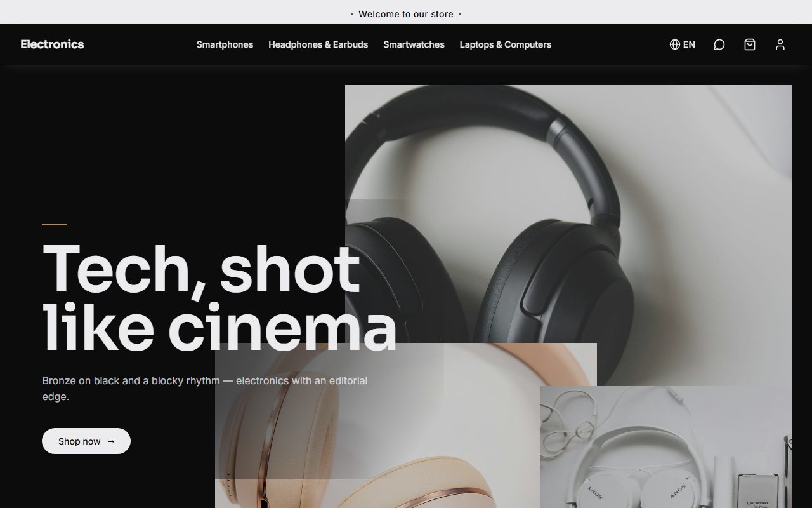812x508 pixels.
Task: Click the Tech, shot like cinema headline
Action: click(219, 297)
